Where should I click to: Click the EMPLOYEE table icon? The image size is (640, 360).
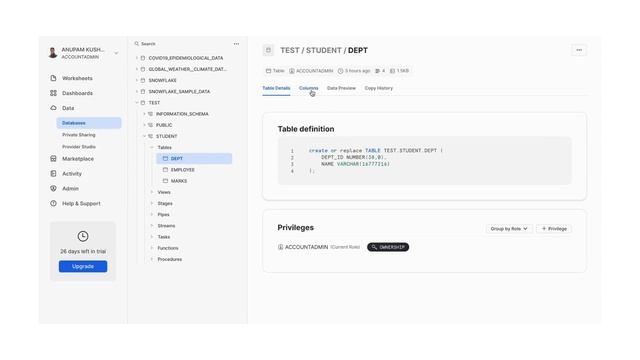click(165, 169)
